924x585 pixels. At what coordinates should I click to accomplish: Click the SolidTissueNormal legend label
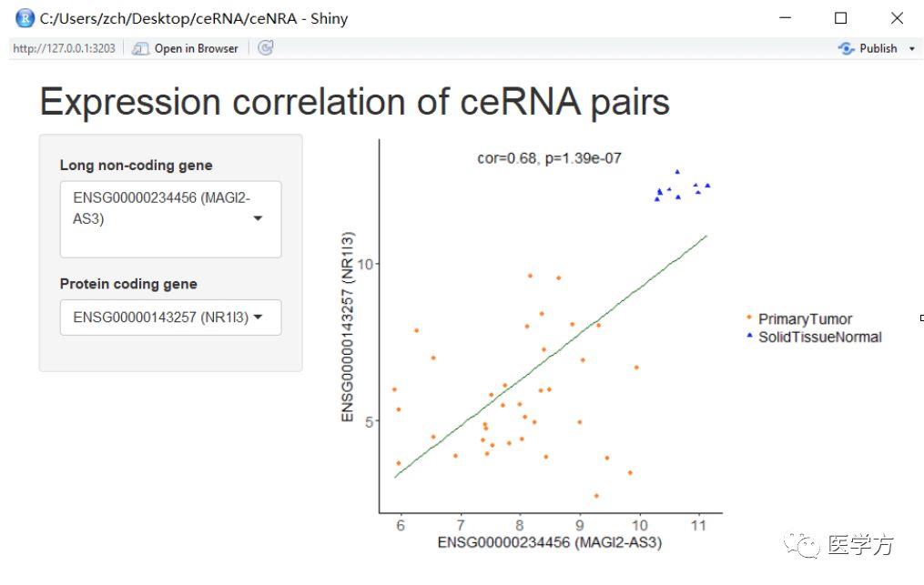[x=819, y=337]
